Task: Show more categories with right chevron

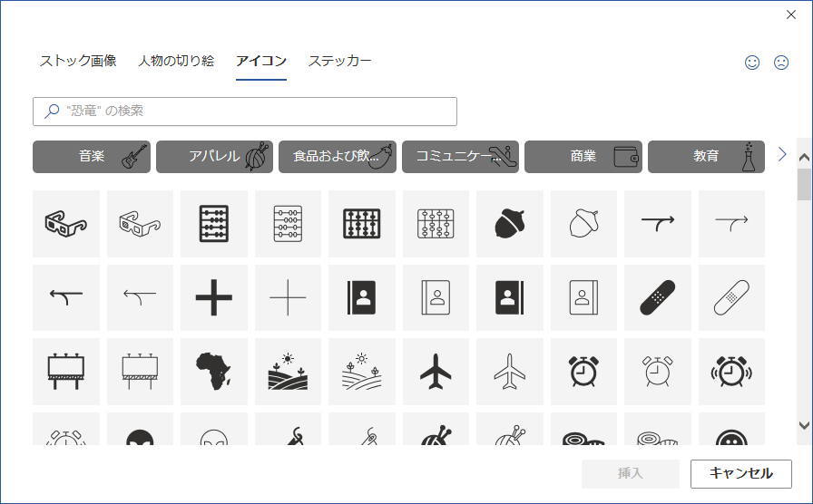Action: (x=782, y=154)
